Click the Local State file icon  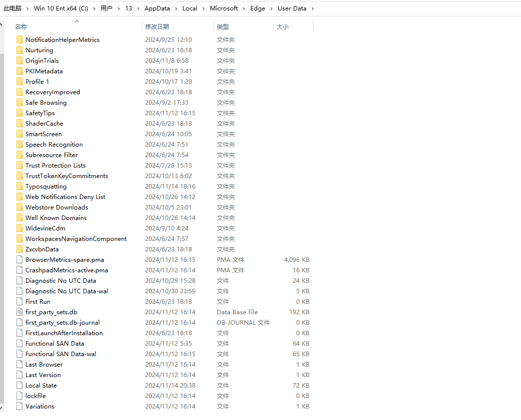coord(19,386)
